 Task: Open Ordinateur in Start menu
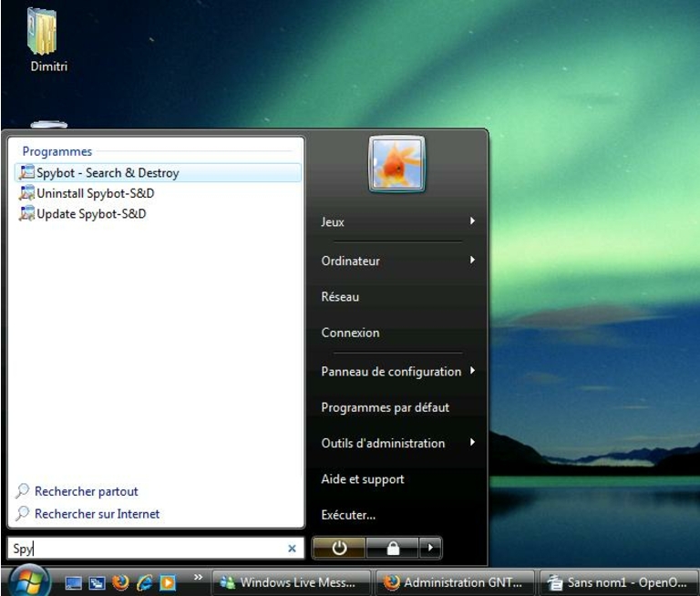pyautogui.click(x=350, y=261)
